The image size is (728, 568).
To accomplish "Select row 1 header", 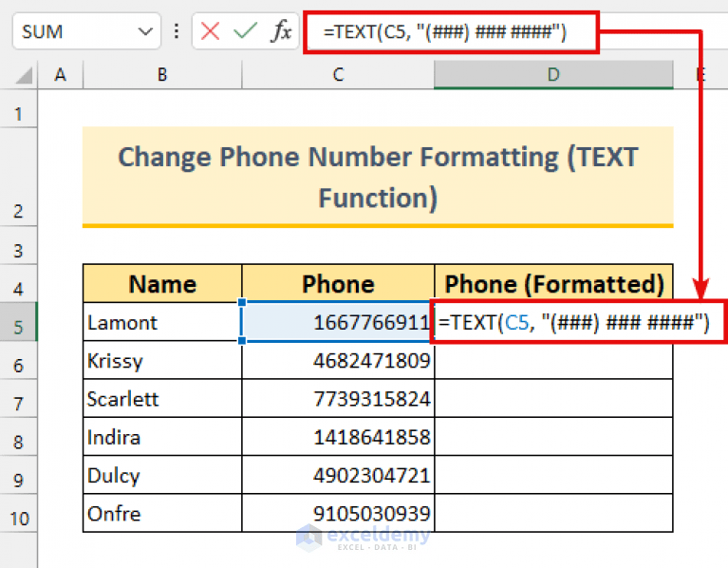I will (x=19, y=108).
